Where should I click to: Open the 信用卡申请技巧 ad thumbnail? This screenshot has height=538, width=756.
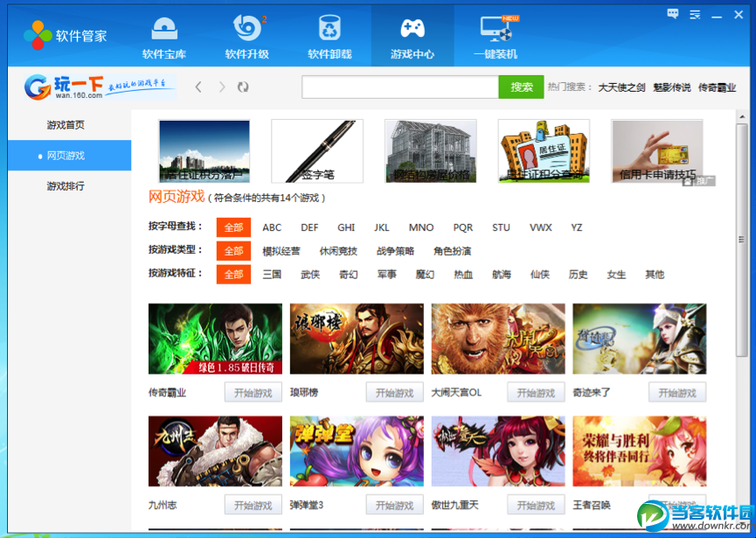click(657, 151)
